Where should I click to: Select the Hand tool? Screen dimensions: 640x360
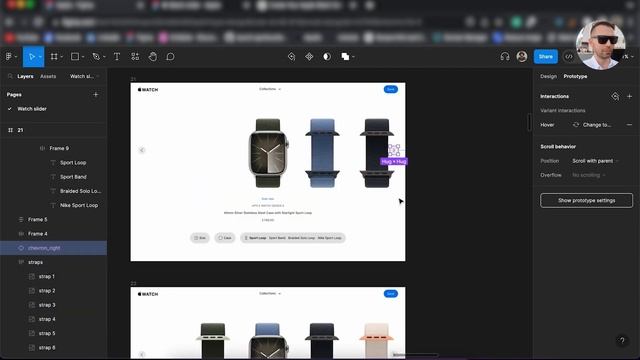153,57
